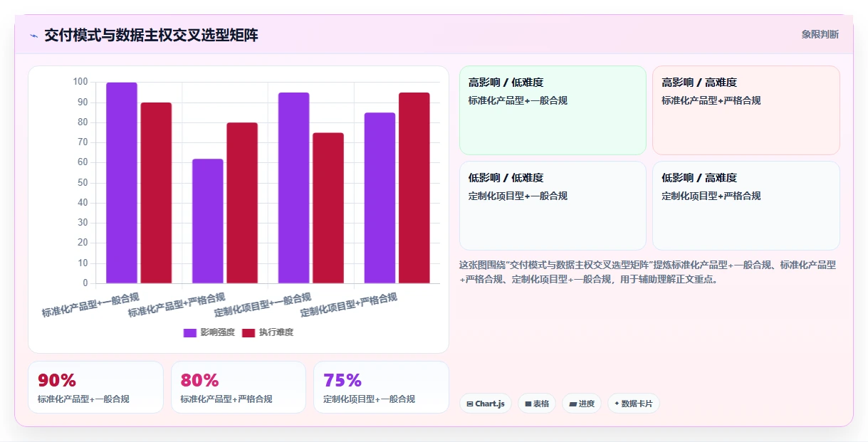
Task: Click the lightning icon beside the title
Action: 33,36
